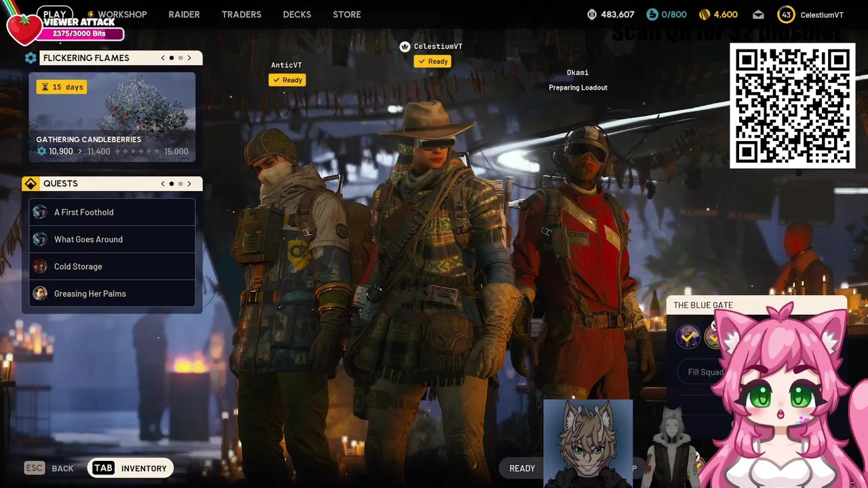Click the 15 days timer badge

point(62,87)
